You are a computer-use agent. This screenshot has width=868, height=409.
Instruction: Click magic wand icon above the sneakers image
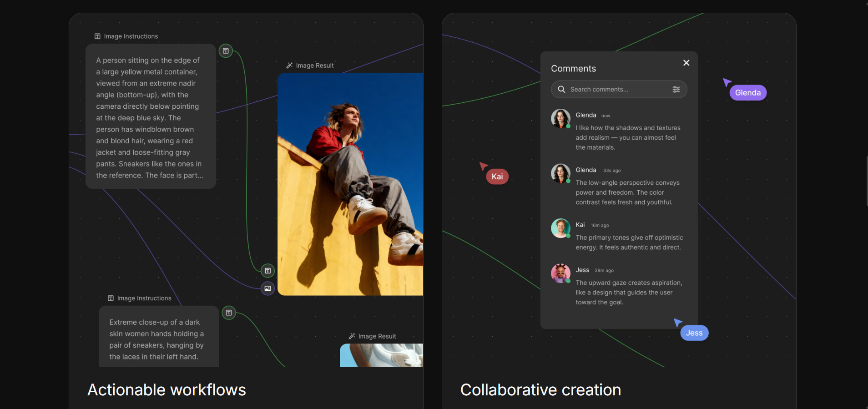(x=352, y=336)
